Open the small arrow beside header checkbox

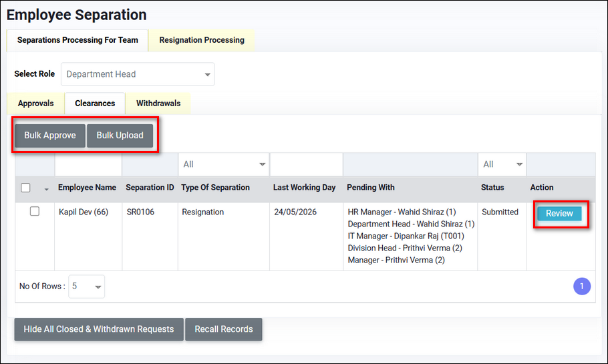(47, 189)
